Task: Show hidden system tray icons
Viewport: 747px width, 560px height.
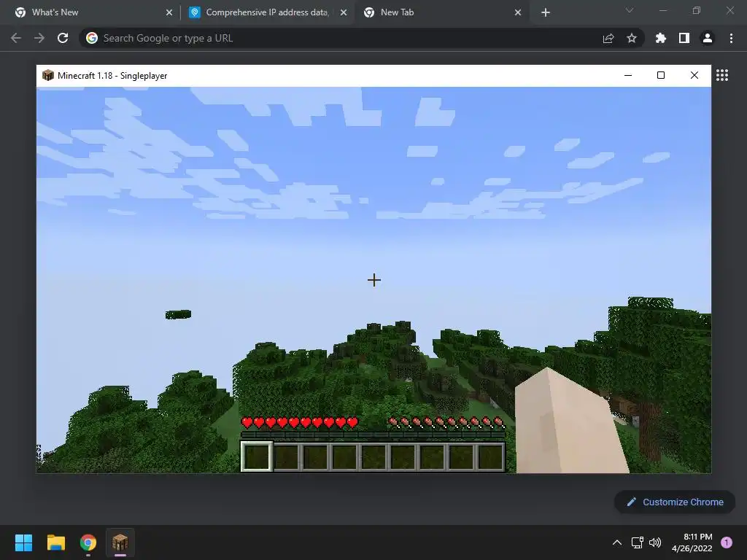Action: [x=617, y=542]
